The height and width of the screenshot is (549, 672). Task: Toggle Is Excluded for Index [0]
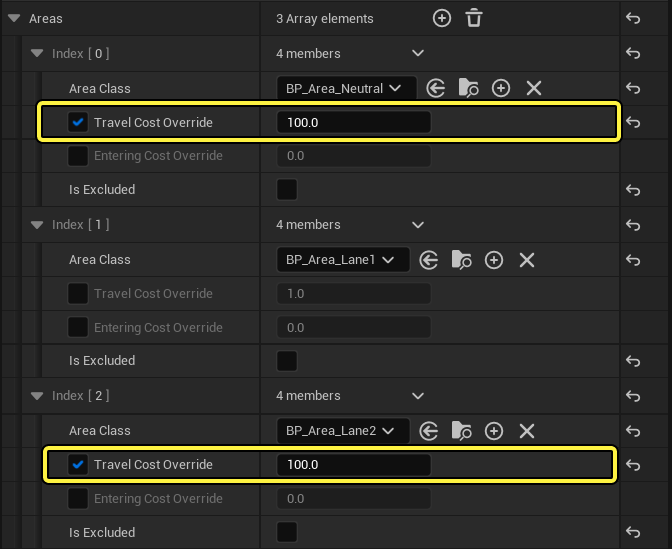[x=287, y=189]
